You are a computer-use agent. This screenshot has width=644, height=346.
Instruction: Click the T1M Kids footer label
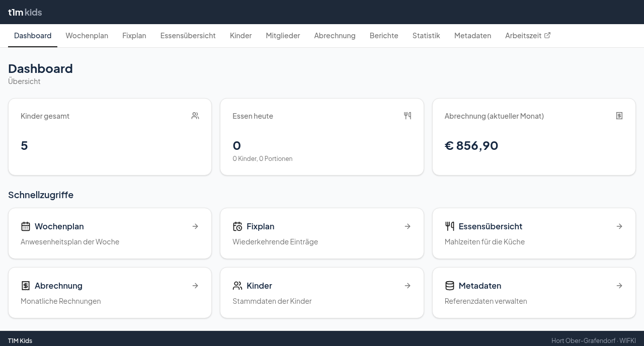tap(20, 340)
